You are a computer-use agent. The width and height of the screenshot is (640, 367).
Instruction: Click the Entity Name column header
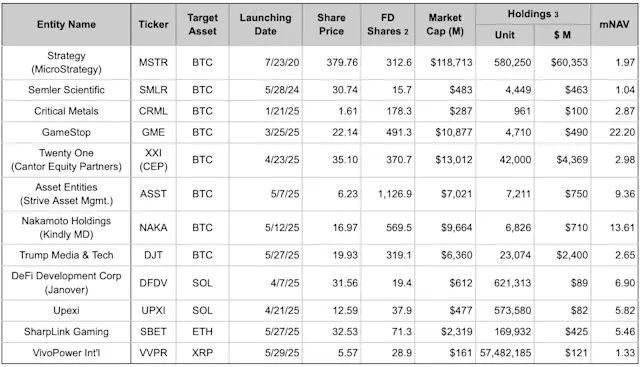click(66, 24)
